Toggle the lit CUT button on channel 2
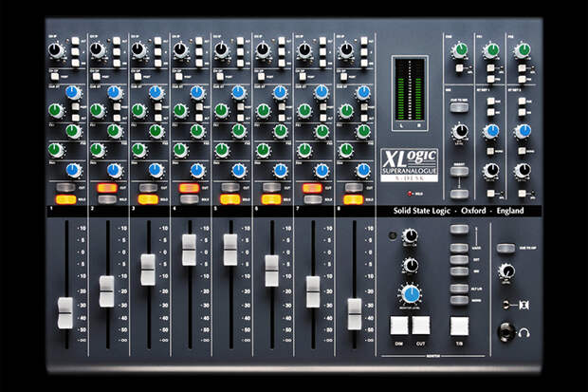 point(107,187)
